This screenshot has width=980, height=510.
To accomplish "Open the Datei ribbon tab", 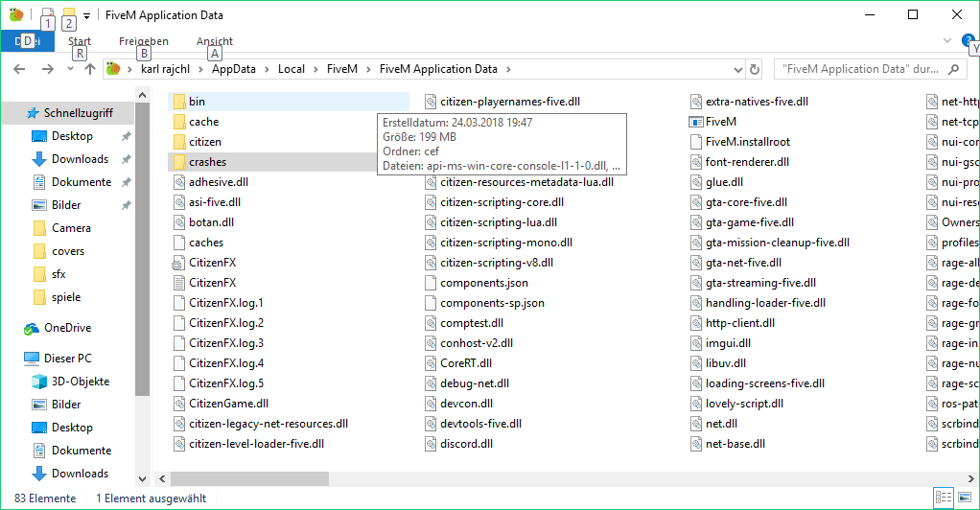I will click(x=28, y=41).
